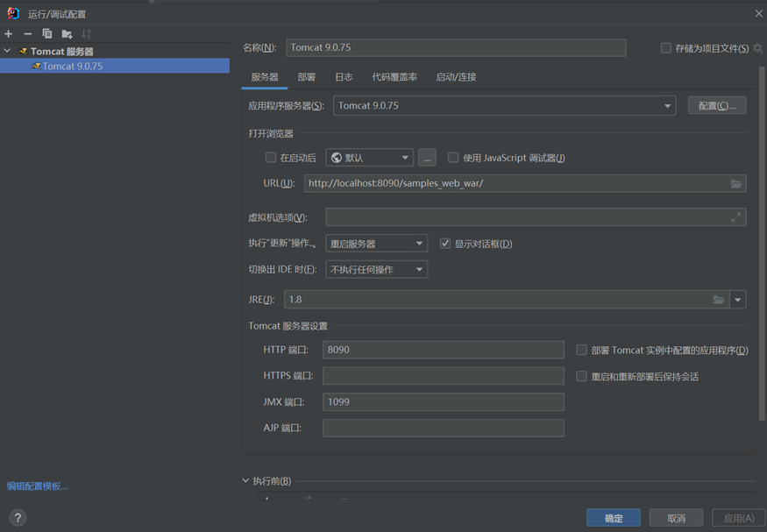Enable 重启和重新部署后保持会话 checkbox
The image size is (767, 532).
581,376
